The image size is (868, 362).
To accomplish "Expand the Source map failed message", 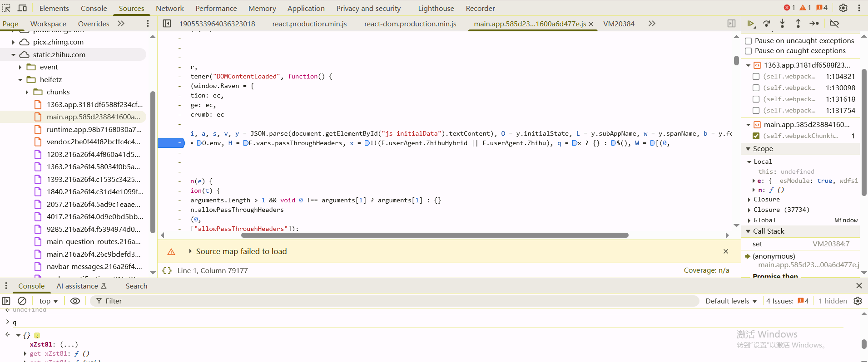I will [x=190, y=251].
